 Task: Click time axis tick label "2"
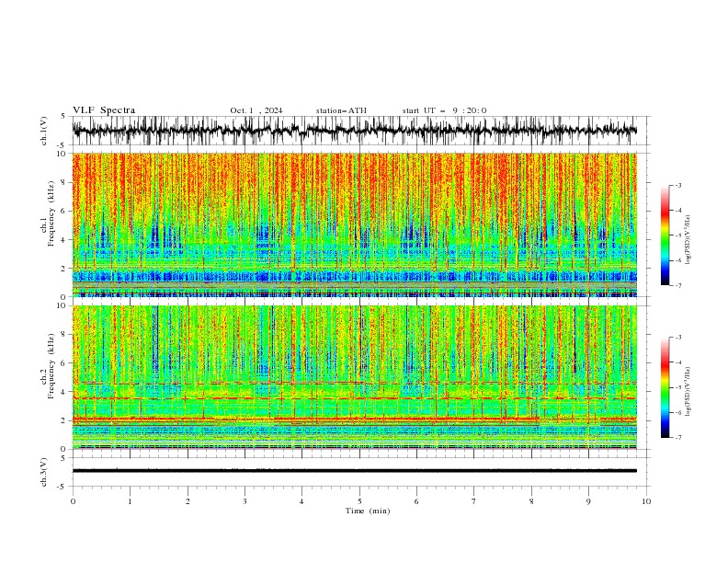click(x=188, y=501)
